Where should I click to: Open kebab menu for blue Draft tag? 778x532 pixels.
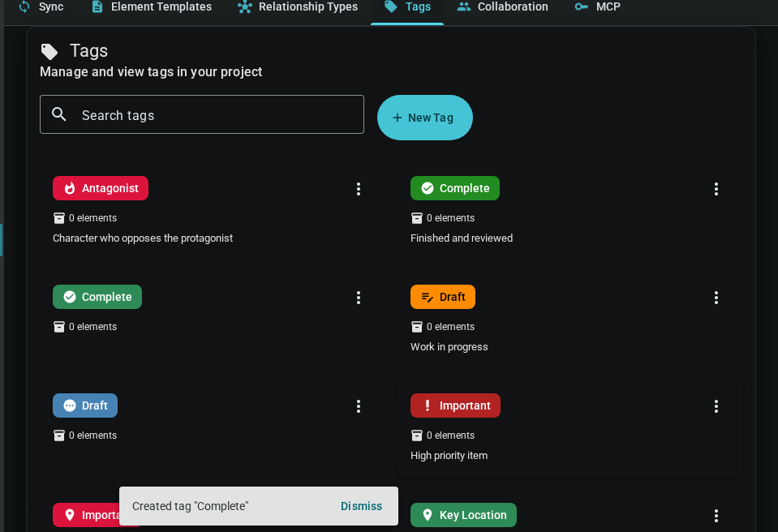(359, 406)
